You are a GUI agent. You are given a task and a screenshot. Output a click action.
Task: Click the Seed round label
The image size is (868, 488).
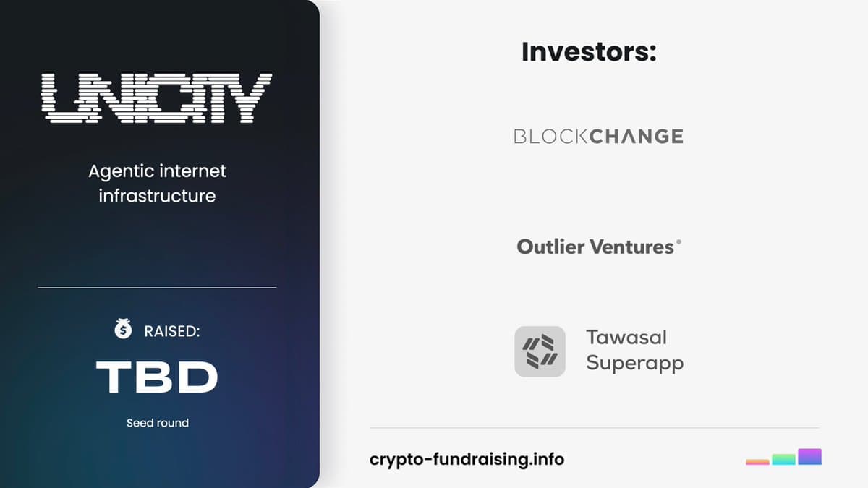tap(157, 423)
